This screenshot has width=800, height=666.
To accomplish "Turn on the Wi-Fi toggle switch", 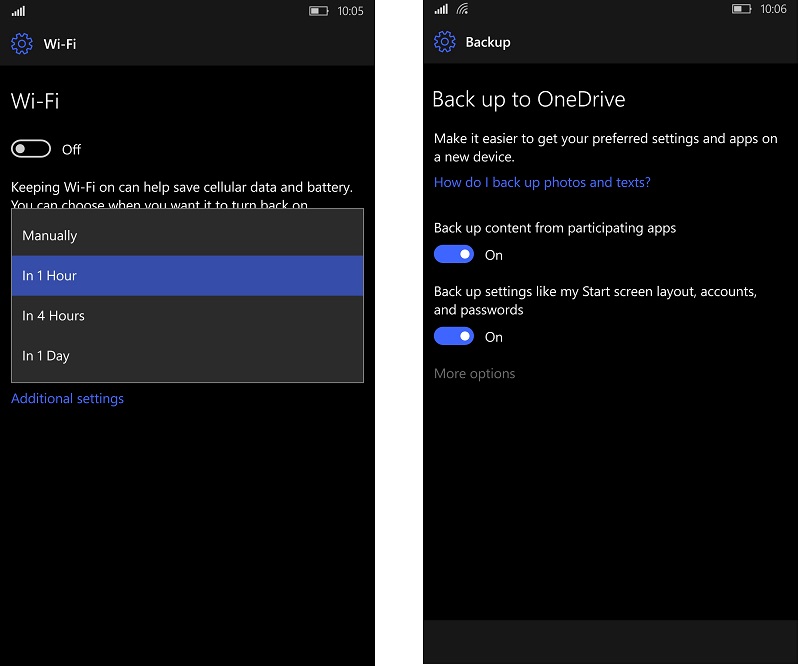I will pyautogui.click(x=31, y=149).
